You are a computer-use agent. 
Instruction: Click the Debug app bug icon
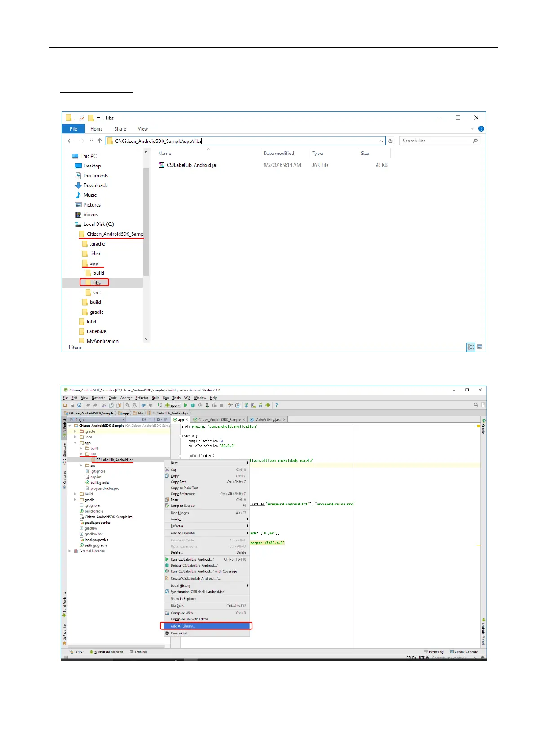pos(193,405)
